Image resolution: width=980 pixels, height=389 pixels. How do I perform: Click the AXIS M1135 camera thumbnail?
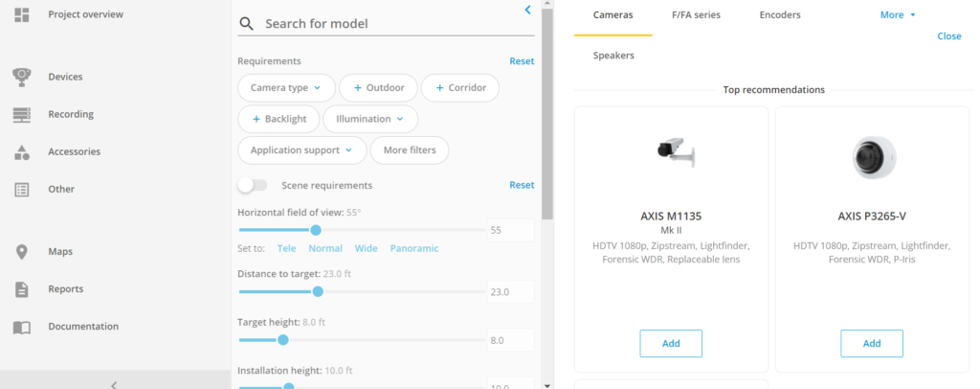tap(675, 152)
